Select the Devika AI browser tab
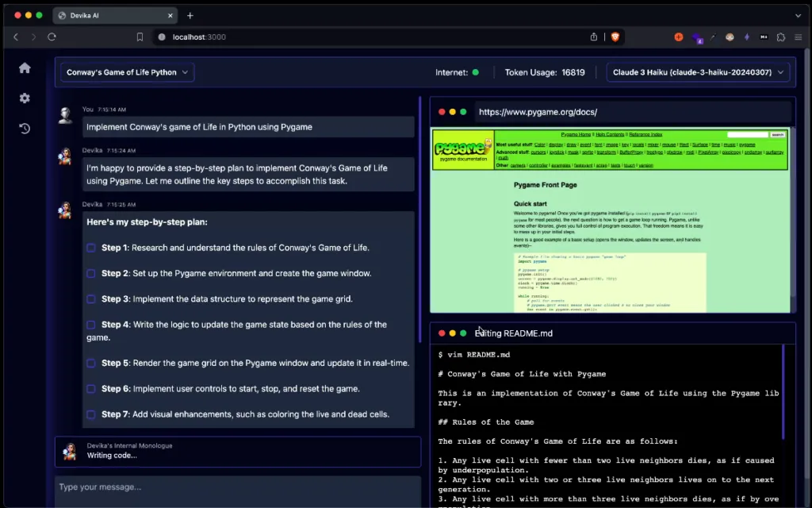Screen dimensions: 812x508 point(115,16)
